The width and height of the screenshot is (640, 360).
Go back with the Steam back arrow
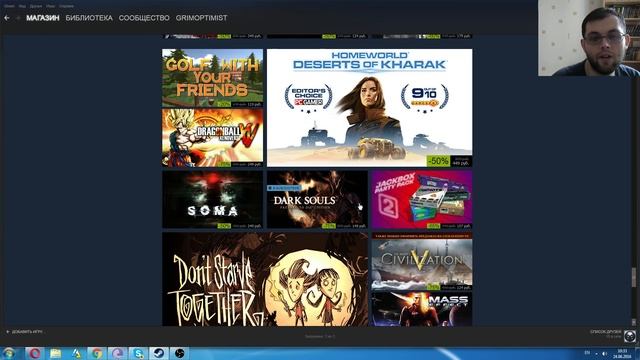click(x=7, y=18)
